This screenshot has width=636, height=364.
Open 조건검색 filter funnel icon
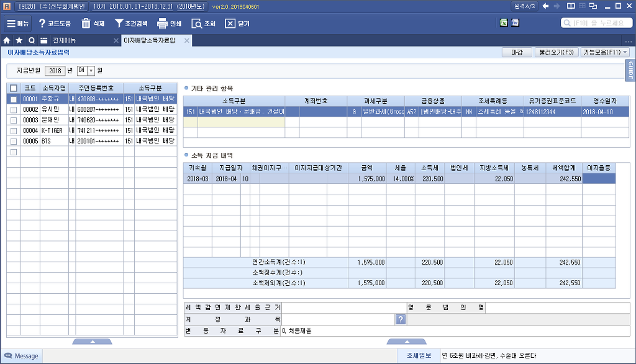tap(119, 24)
